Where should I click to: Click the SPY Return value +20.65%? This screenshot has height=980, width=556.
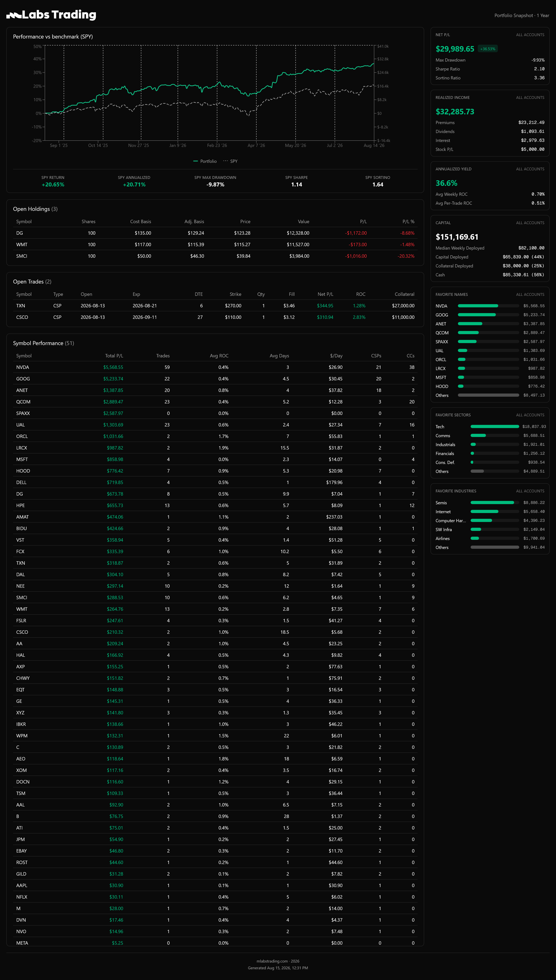53,185
